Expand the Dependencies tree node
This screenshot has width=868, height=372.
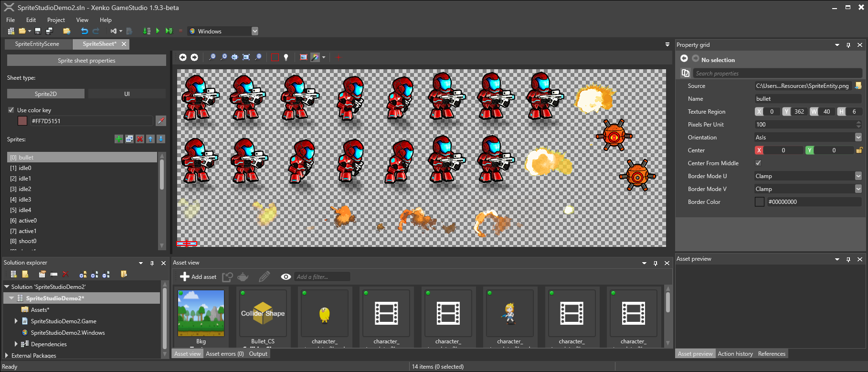(x=16, y=344)
